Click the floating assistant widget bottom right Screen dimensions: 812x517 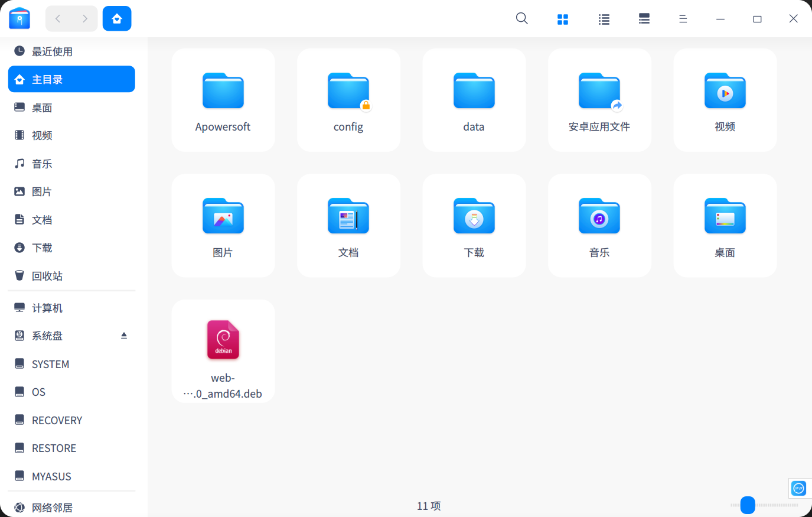pos(799,488)
